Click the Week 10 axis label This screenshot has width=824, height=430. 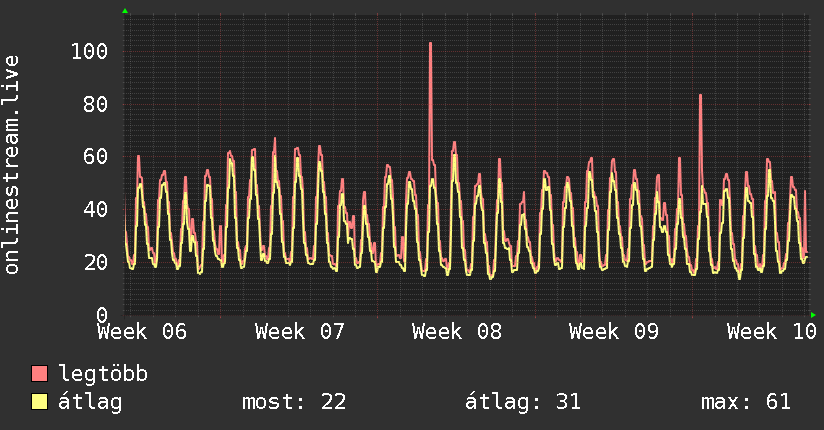[771, 332]
